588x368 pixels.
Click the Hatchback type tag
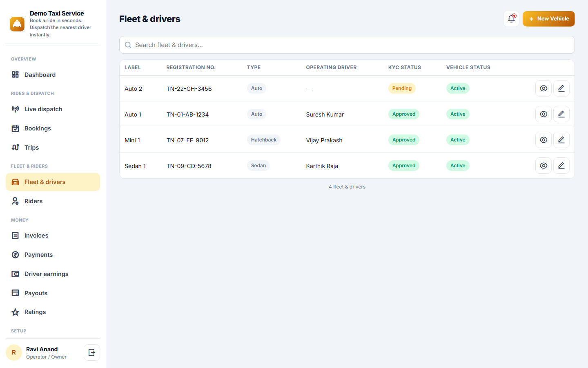(264, 140)
